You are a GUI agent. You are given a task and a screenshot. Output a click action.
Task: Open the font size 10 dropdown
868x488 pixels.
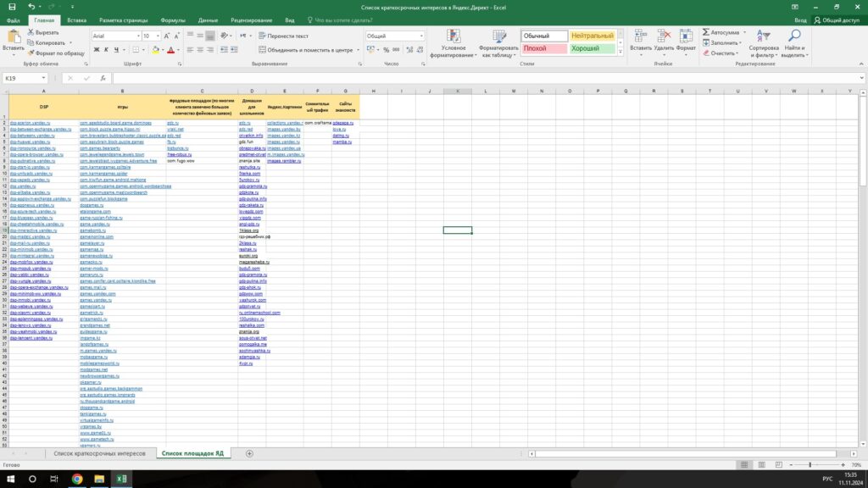coord(158,36)
